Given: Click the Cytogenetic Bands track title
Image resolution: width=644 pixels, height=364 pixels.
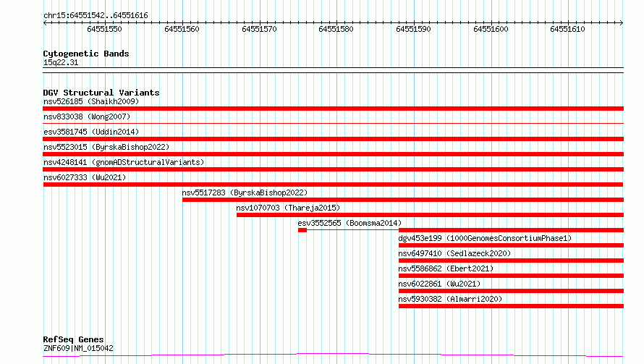Looking at the screenshot, I should [86, 54].
